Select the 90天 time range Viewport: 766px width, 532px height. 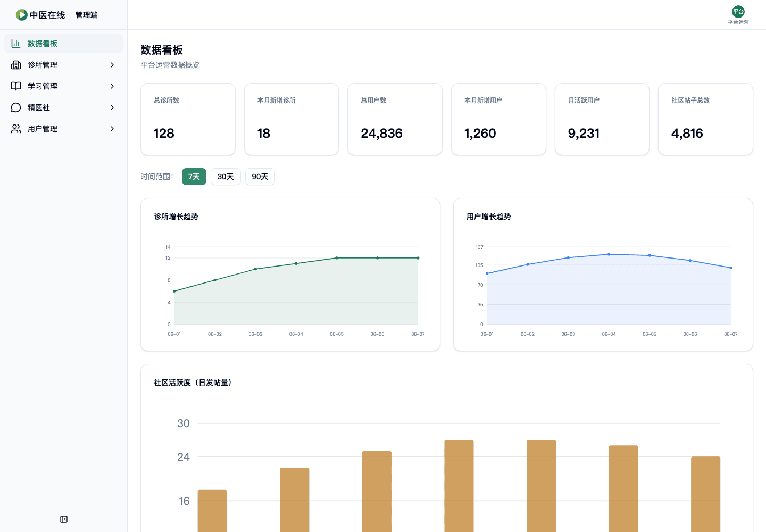click(260, 177)
